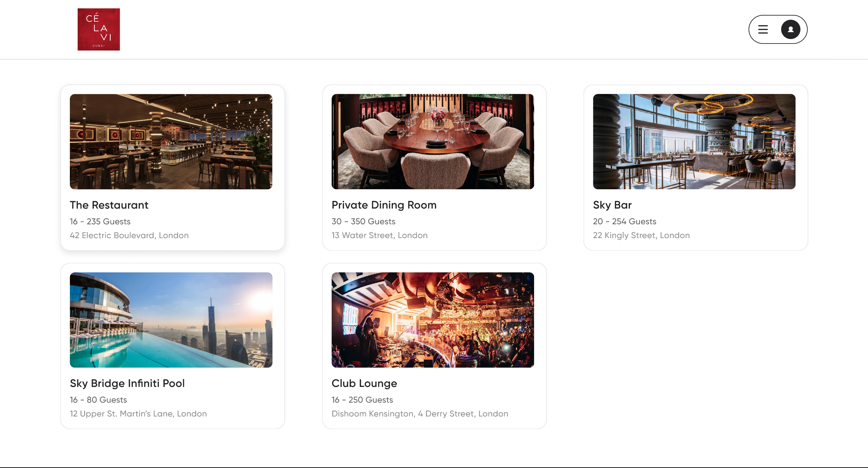Click the 42 Electric Boulevard, London address
This screenshot has width=868, height=468.
129,235
